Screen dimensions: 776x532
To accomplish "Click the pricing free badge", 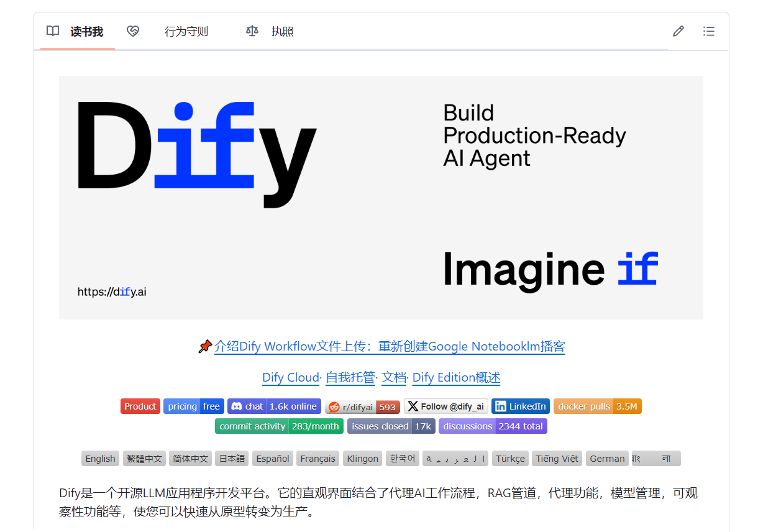I will 194,406.
